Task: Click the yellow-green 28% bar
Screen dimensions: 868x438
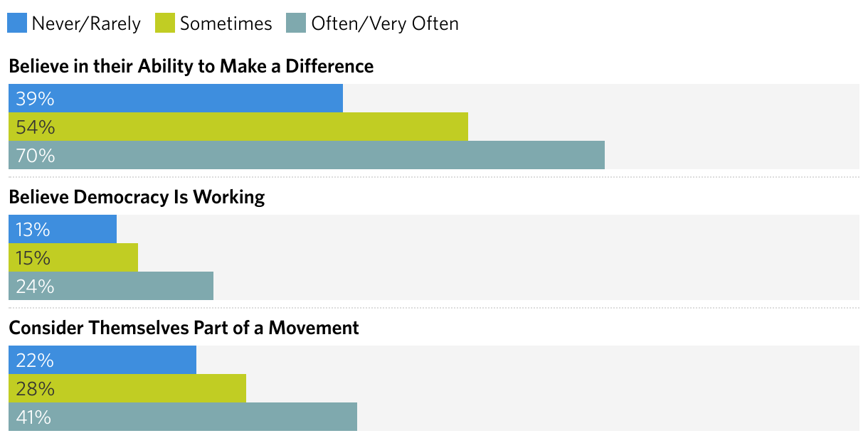Action: pyautogui.click(x=127, y=388)
